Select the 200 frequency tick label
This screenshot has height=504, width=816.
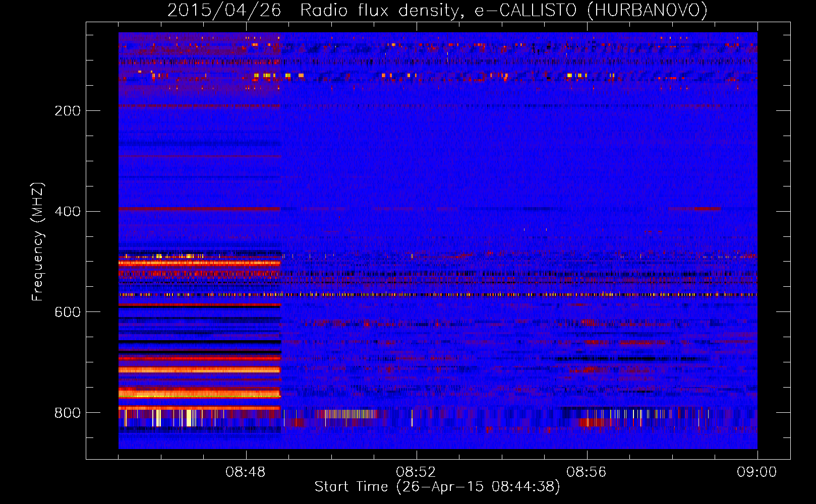pyautogui.click(x=68, y=111)
